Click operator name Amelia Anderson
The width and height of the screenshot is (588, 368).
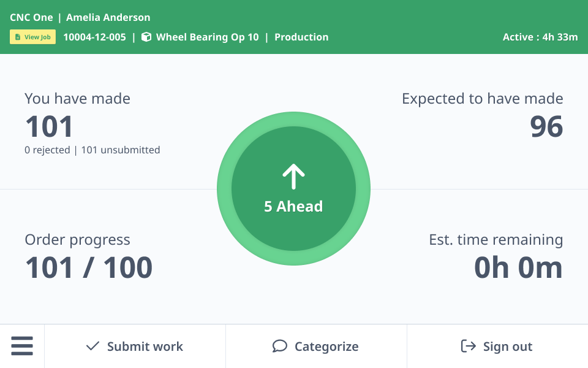click(108, 17)
